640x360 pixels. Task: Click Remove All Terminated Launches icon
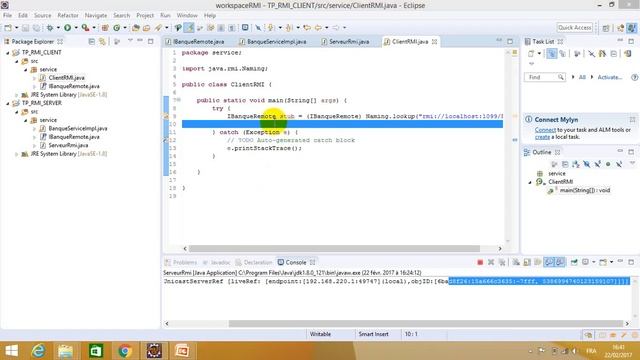(502, 262)
